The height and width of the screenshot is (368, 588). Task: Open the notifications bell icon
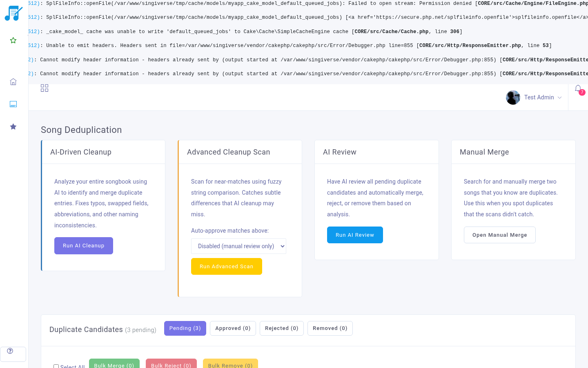pyautogui.click(x=578, y=89)
